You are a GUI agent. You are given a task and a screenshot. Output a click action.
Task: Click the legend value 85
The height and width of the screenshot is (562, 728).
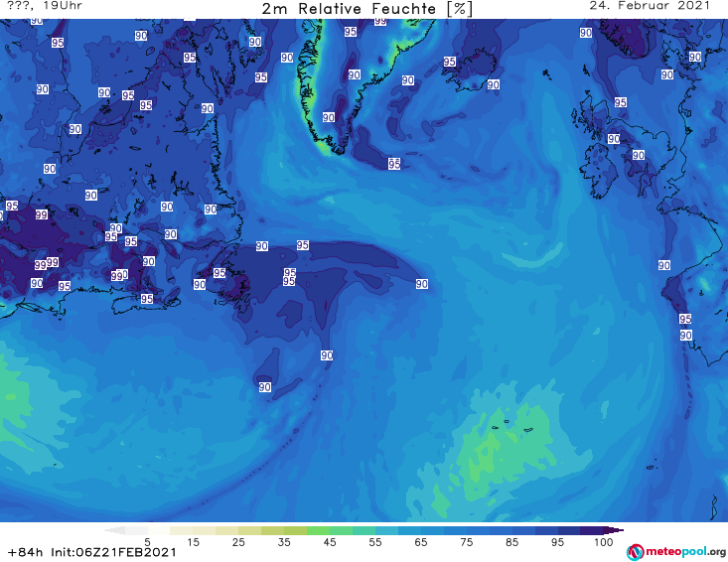point(511,542)
